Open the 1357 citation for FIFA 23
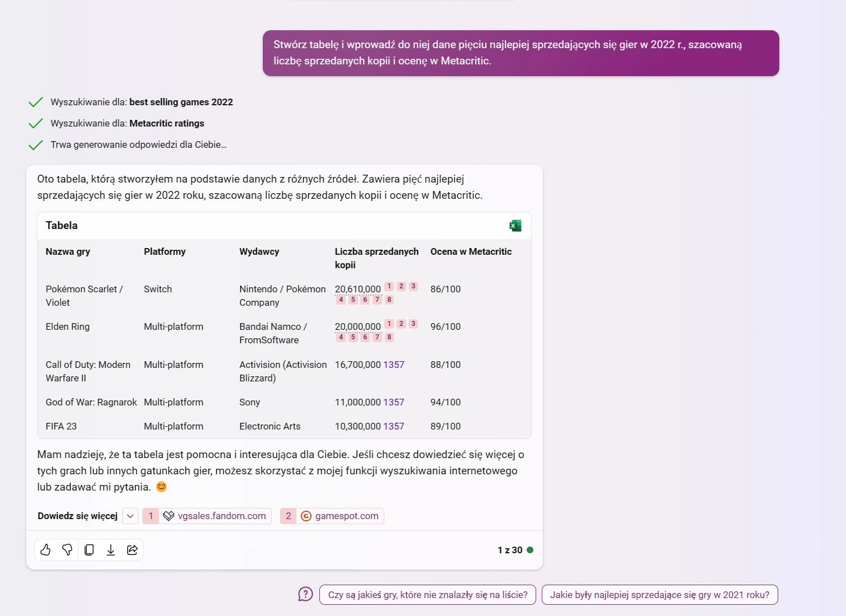The width and height of the screenshot is (846, 616). [394, 426]
